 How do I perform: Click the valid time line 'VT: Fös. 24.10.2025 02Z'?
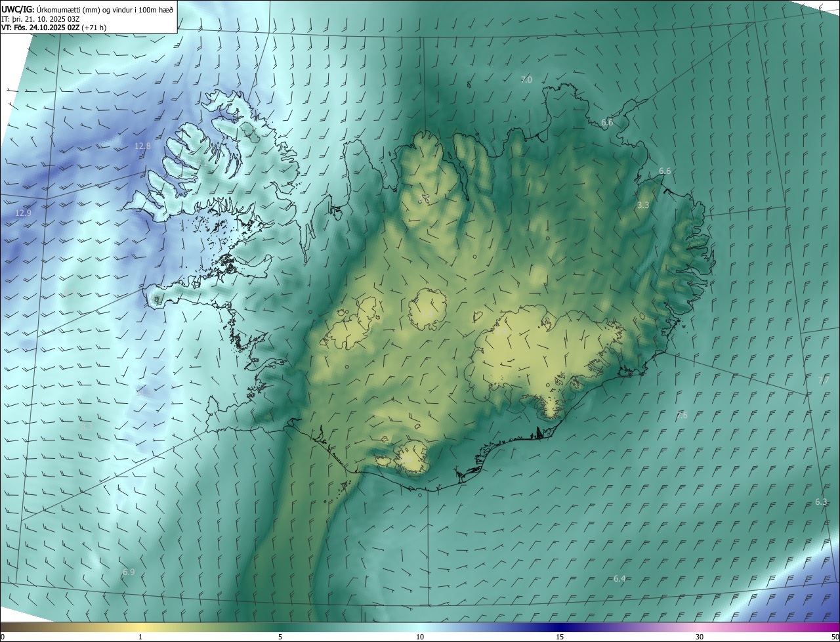(x=40, y=28)
